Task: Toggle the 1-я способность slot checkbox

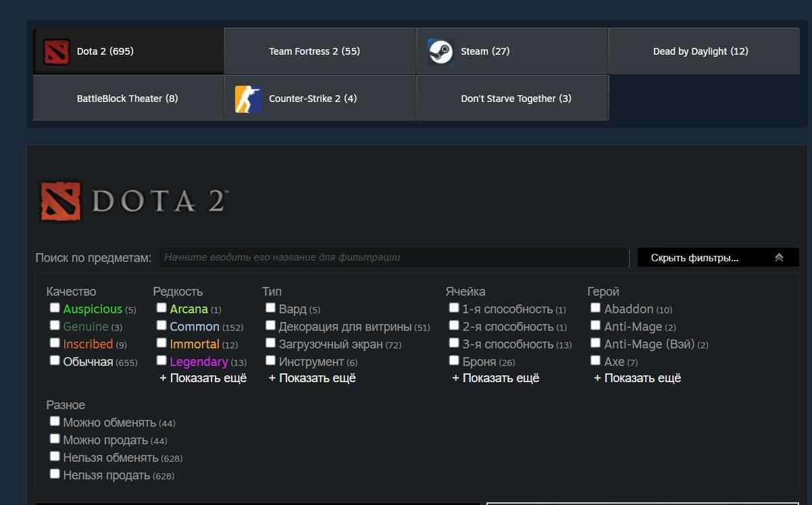Action: pos(454,308)
